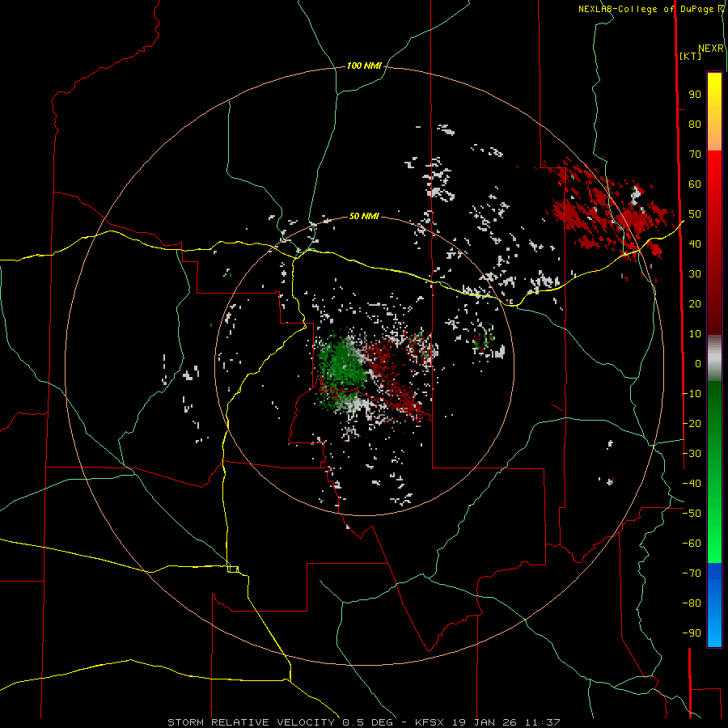This screenshot has width=728, height=728.
Task: Click the -40 value on velocity scale
Action: [x=692, y=484]
